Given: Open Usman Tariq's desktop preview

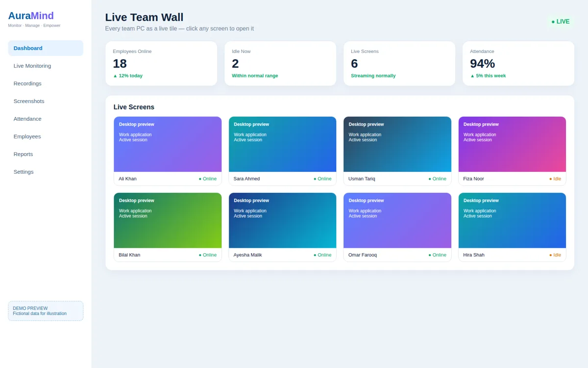Looking at the screenshot, I should pos(397,144).
